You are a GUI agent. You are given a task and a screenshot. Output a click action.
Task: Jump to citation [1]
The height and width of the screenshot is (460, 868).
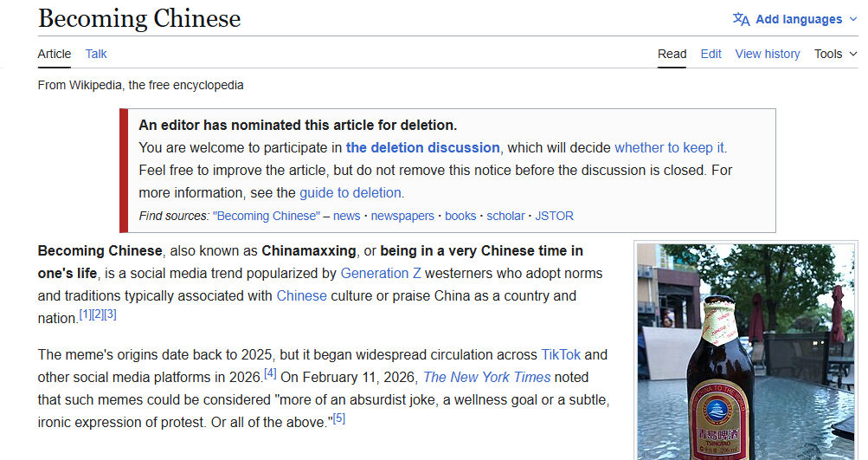(86, 314)
